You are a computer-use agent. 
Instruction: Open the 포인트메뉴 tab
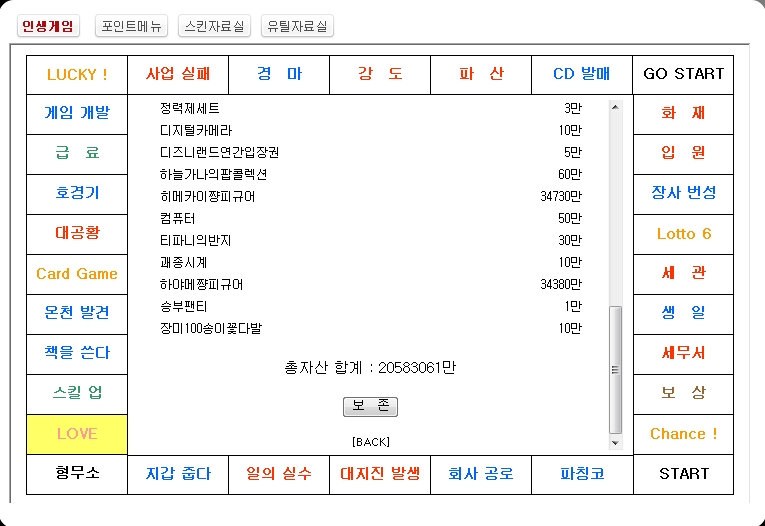point(131,27)
